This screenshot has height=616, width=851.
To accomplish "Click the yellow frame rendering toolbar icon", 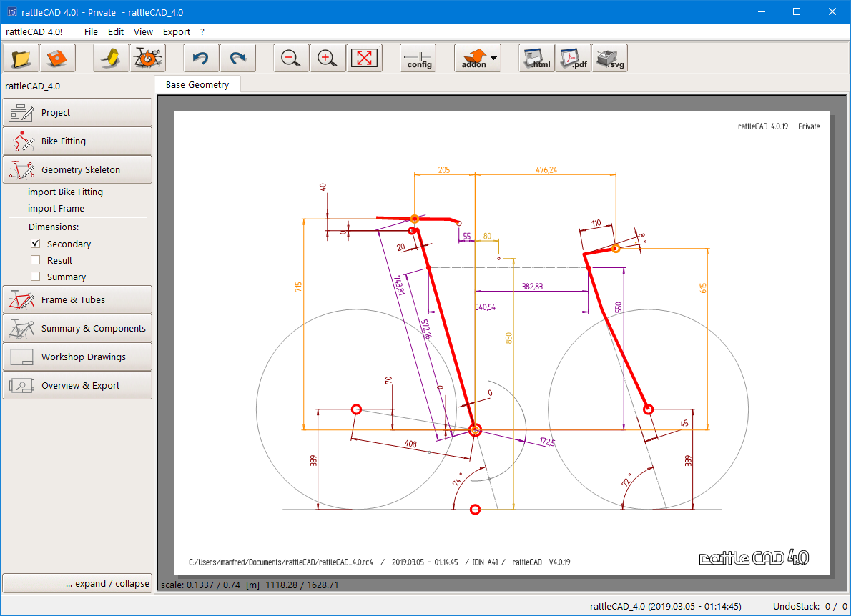I will 111,58.
